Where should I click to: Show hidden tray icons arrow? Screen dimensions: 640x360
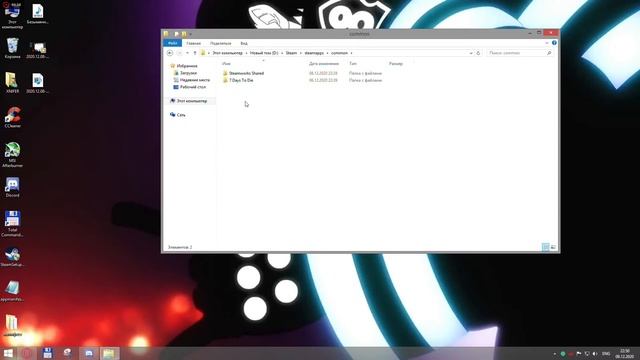(x=555, y=353)
